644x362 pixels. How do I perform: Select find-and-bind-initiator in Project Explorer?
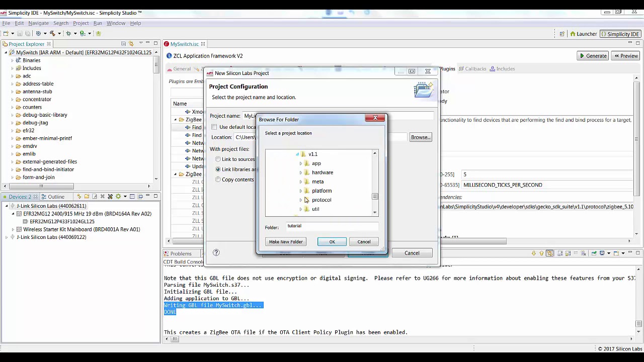(x=48, y=169)
